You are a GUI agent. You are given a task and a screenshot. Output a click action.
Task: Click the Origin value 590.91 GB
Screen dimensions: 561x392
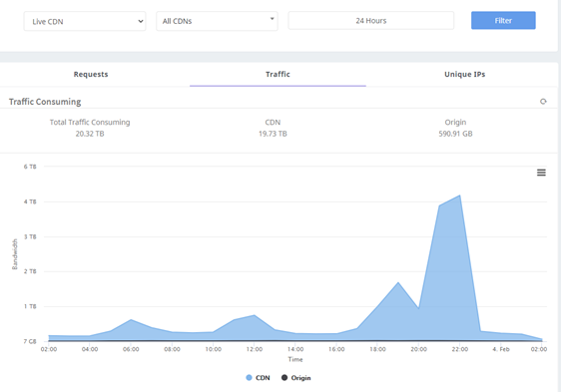click(x=455, y=134)
